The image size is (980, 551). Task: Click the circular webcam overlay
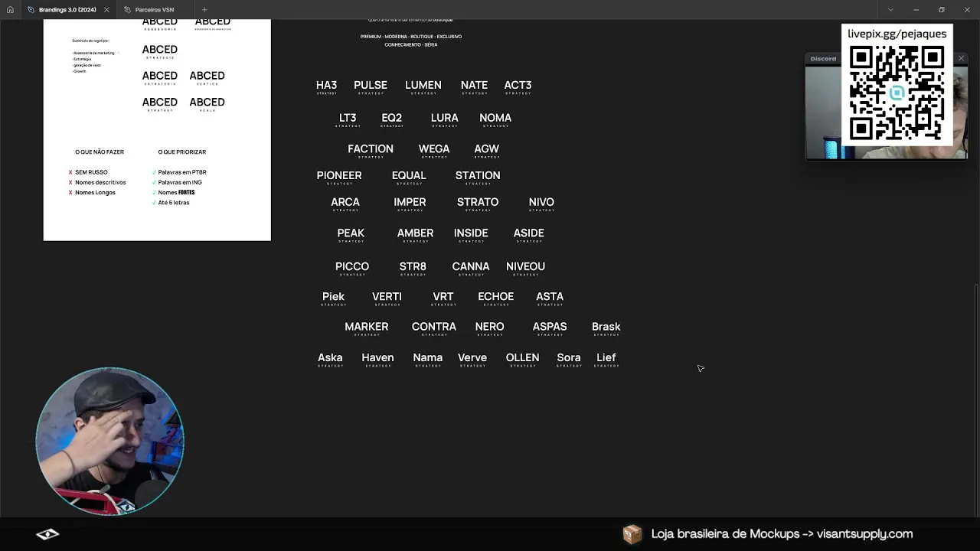click(x=109, y=441)
